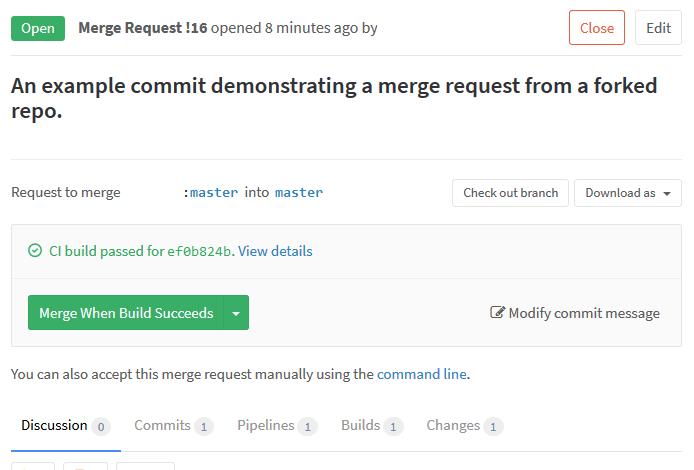Edit the merge request
The image size is (694, 470).
point(658,28)
